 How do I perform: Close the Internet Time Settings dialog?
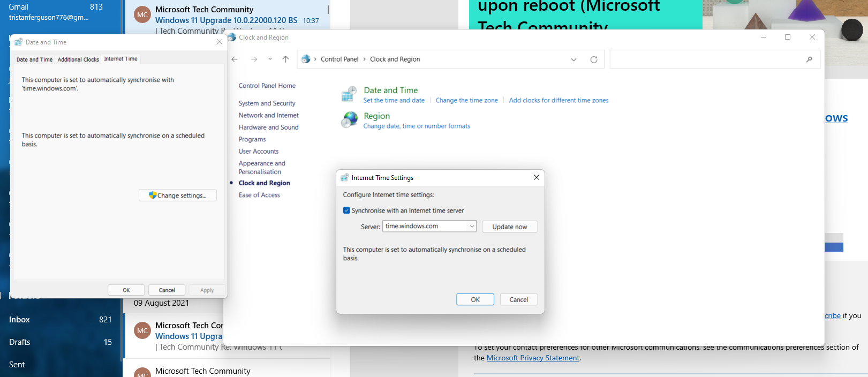pyautogui.click(x=536, y=177)
